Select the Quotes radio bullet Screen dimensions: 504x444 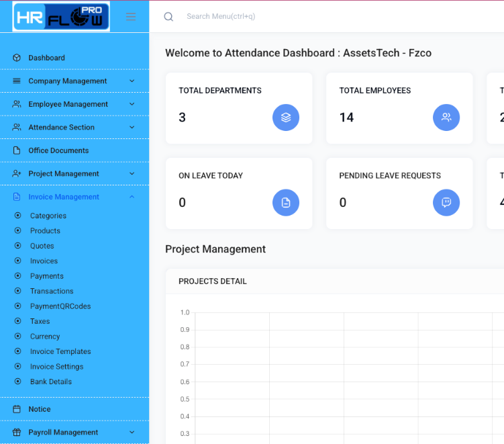[x=17, y=246]
